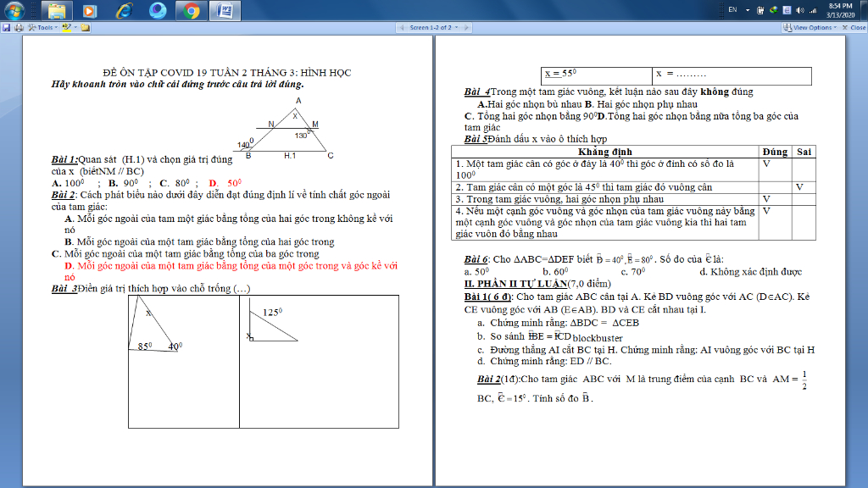Screen dimensions: 868x488
Task: Launch Windows Media Player from the taskbar
Action: (x=90, y=10)
